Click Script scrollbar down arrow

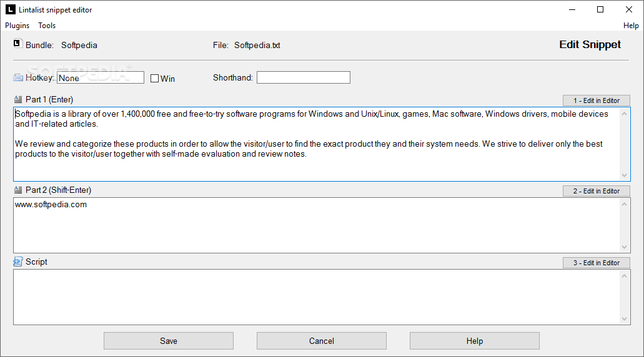click(x=624, y=319)
